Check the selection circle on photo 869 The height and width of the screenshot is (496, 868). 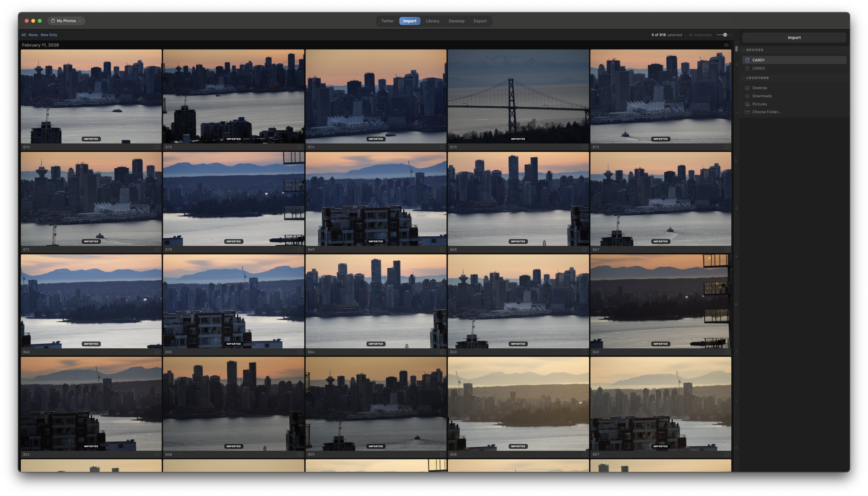pyautogui.click(x=442, y=250)
